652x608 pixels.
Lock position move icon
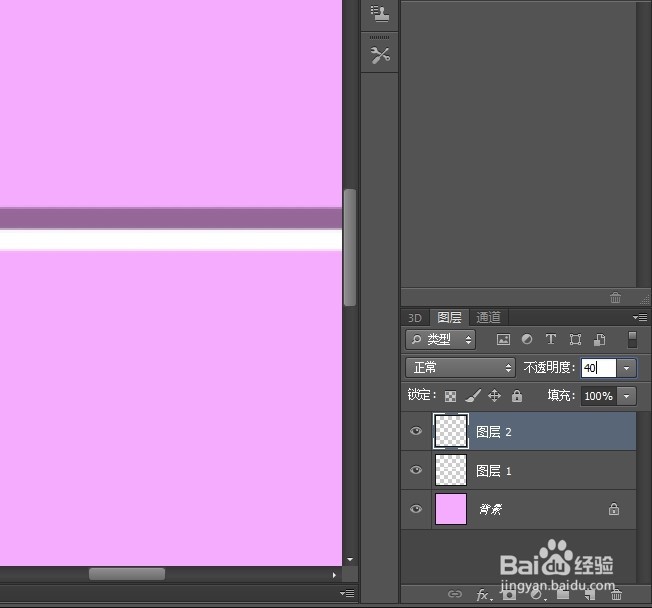[494, 395]
